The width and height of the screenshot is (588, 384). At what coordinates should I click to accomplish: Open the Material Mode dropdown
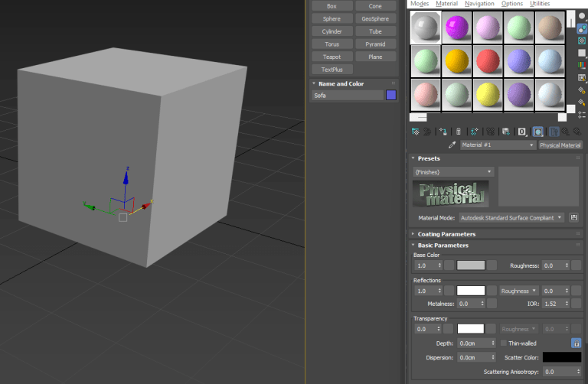point(512,217)
